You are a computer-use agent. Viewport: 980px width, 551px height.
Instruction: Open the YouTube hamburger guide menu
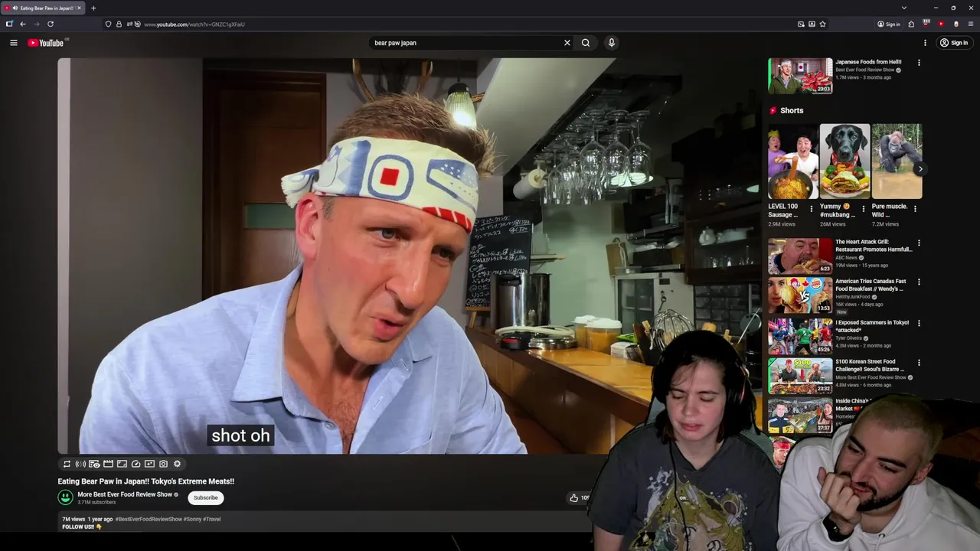(13, 43)
